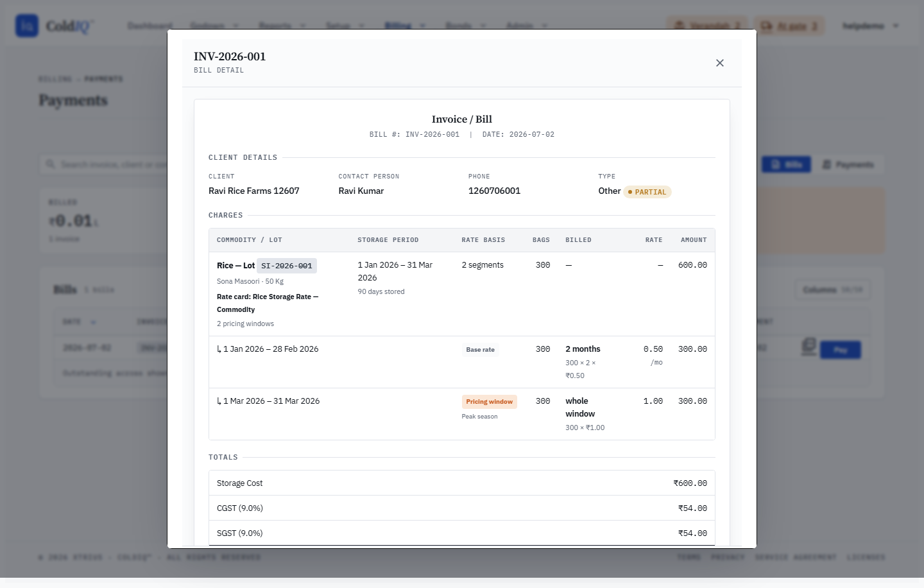Open the Bonds menu in top navigation
The width and height of the screenshot is (924, 588).
pos(465,26)
